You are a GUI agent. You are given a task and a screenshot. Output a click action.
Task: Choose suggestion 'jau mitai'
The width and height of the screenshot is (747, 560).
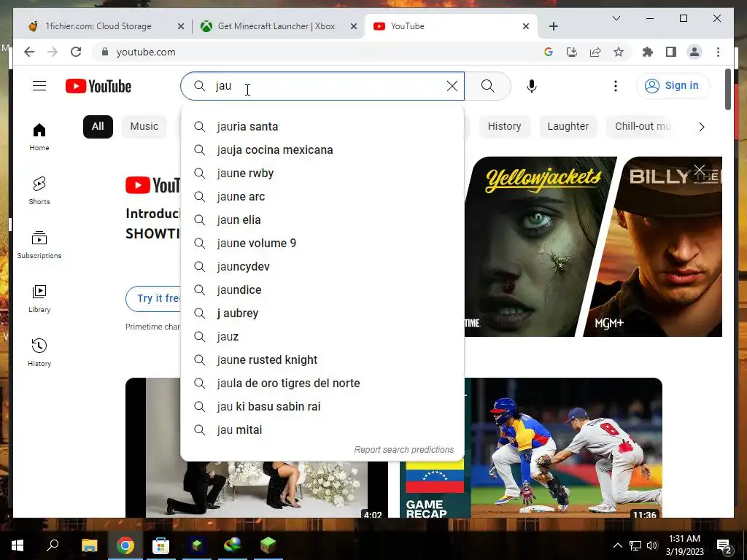coord(322,430)
